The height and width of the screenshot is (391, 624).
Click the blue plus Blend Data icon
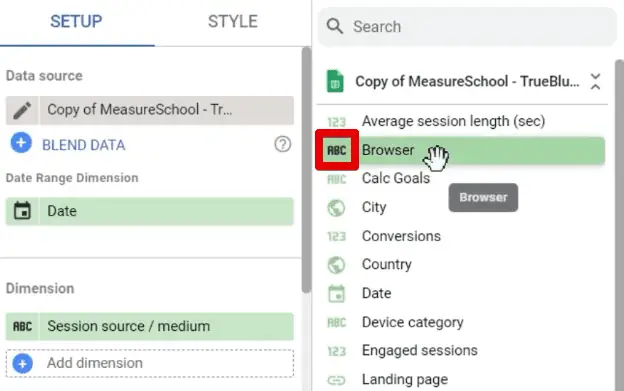[x=21, y=143]
